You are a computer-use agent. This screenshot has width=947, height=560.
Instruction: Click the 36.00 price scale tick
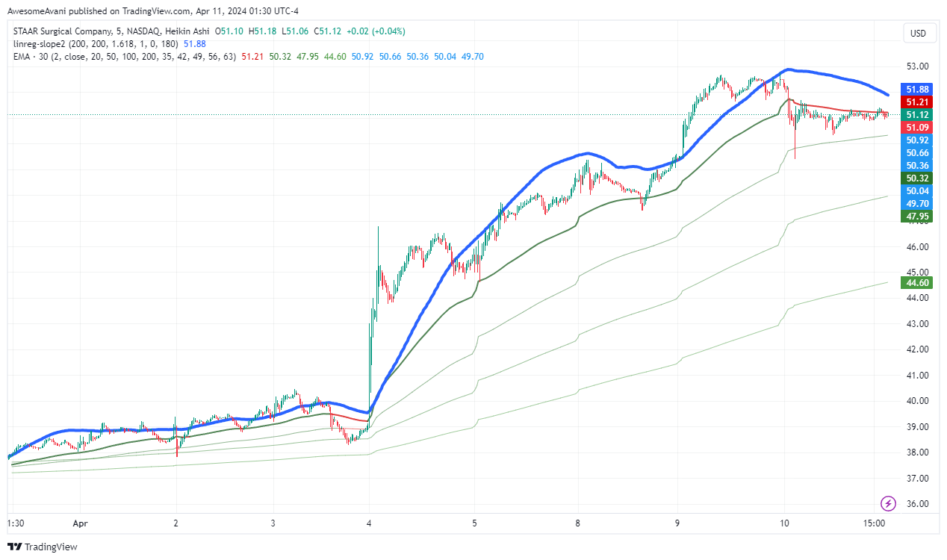point(917,504)
